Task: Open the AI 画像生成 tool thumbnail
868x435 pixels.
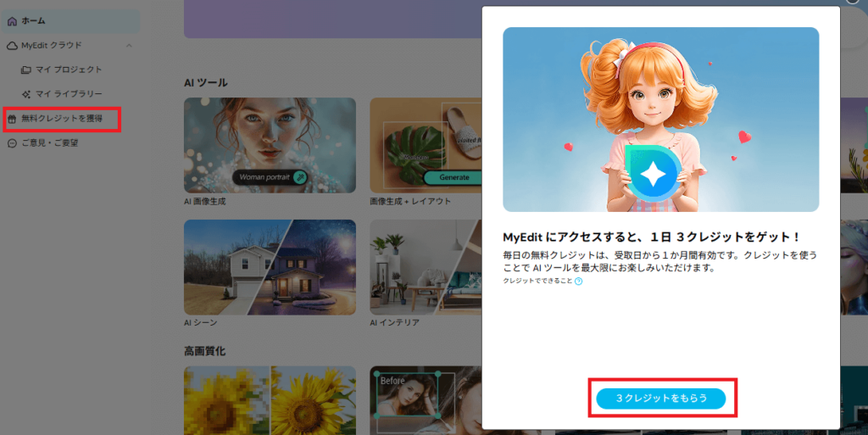Action: [x=270, y=144]
